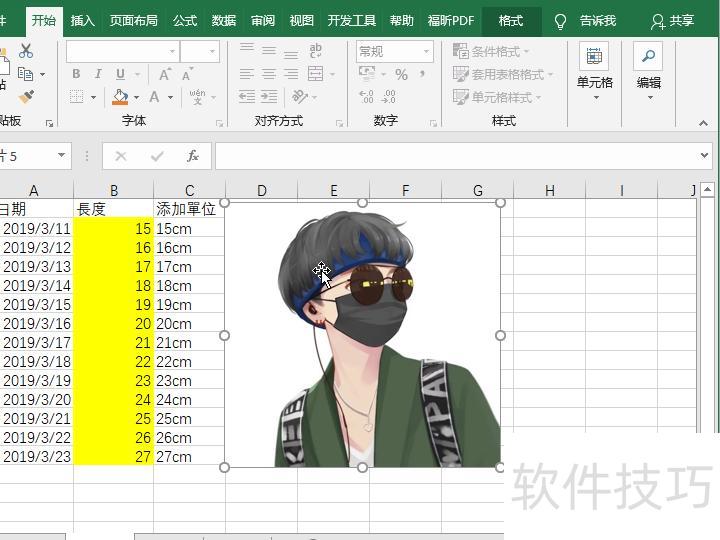The width and height of the screenshot is (720, 540).
Task: Decrease indent
Action: [247, 97]
